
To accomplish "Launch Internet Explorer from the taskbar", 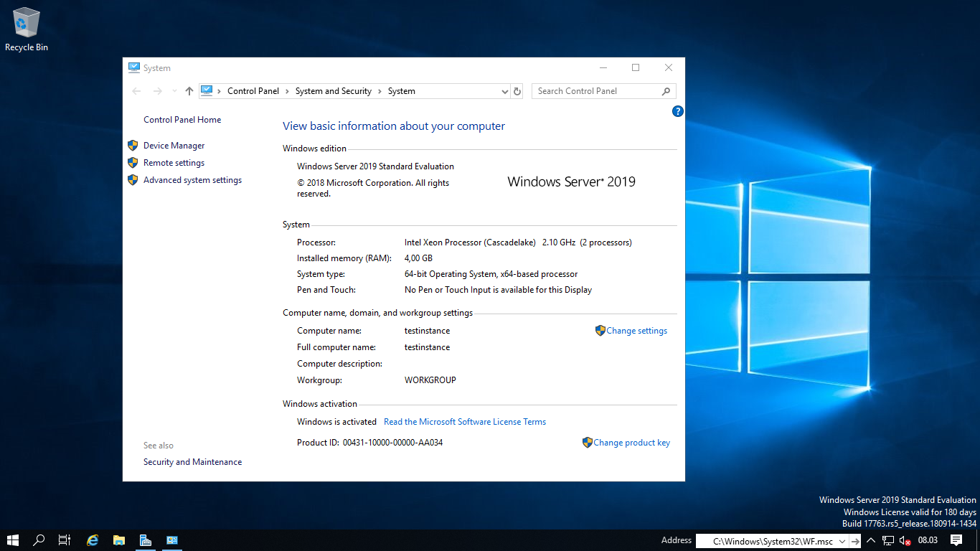I will (93, 540).
